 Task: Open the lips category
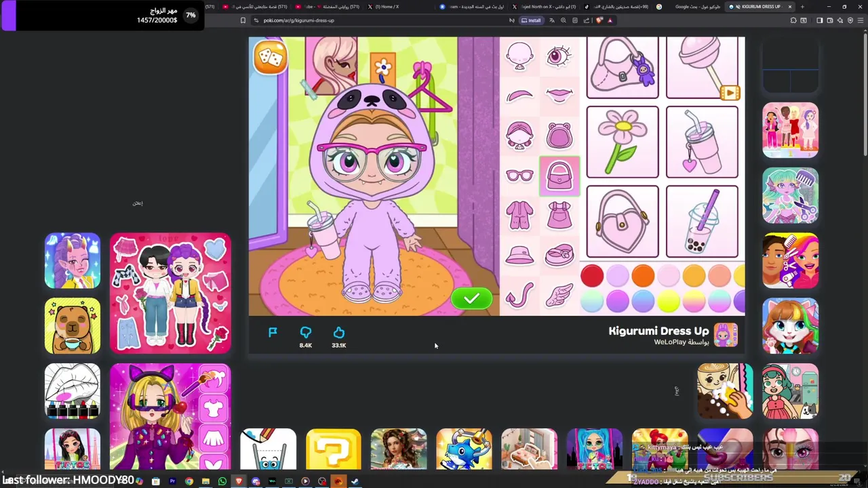[559, 96]
